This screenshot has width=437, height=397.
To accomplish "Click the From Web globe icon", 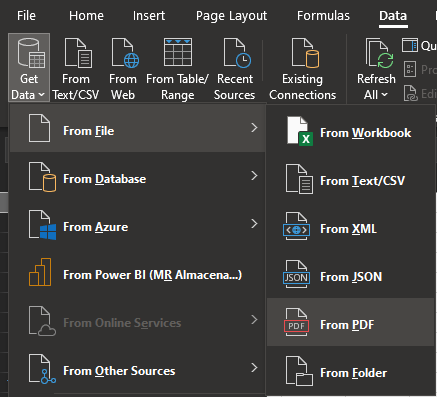I will pyautogui.click(x=125, y=53).
